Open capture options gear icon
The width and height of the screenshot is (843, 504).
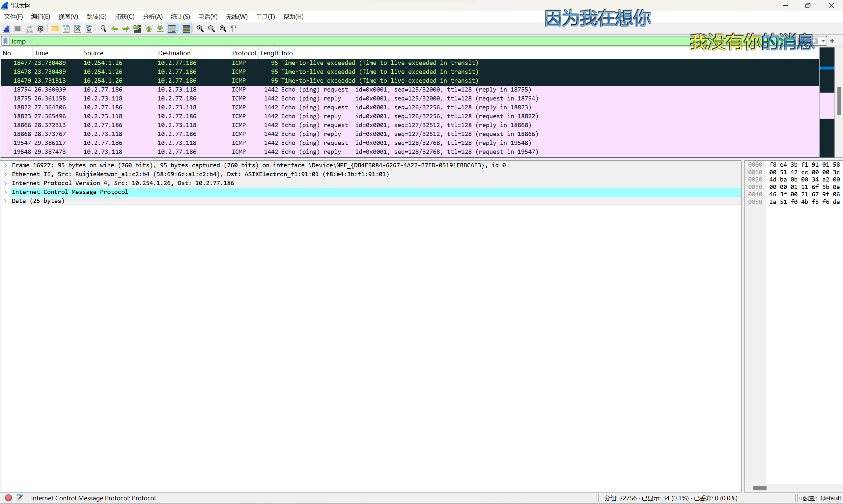(x=41, y=29)
